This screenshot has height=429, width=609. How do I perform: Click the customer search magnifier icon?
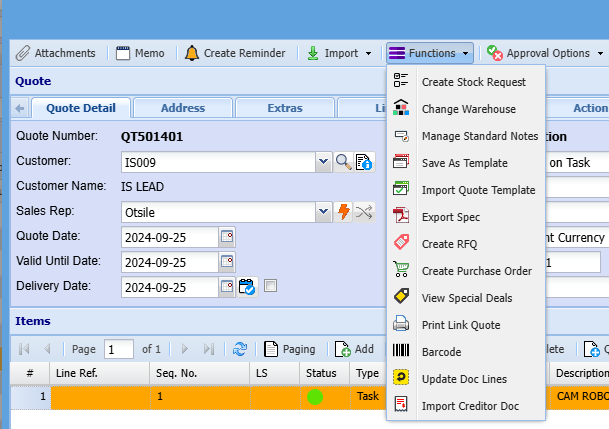[343, 161]
